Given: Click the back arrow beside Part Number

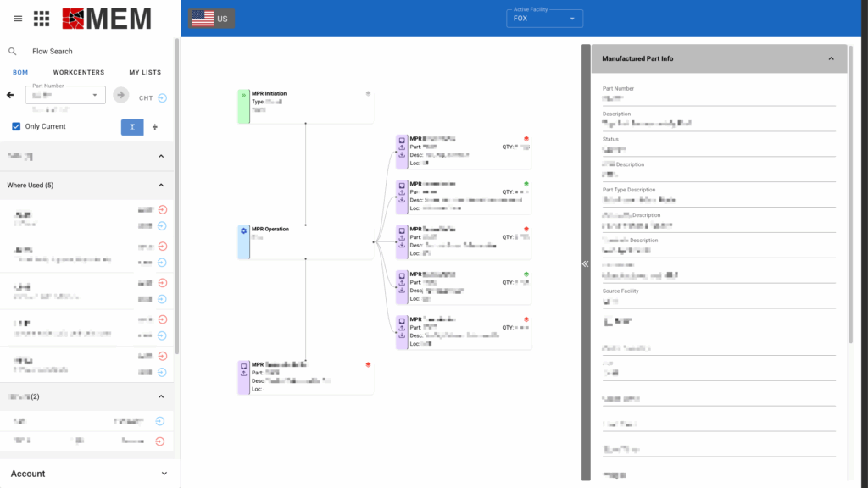Looking at the screenshot, I should tap(11, 96).
